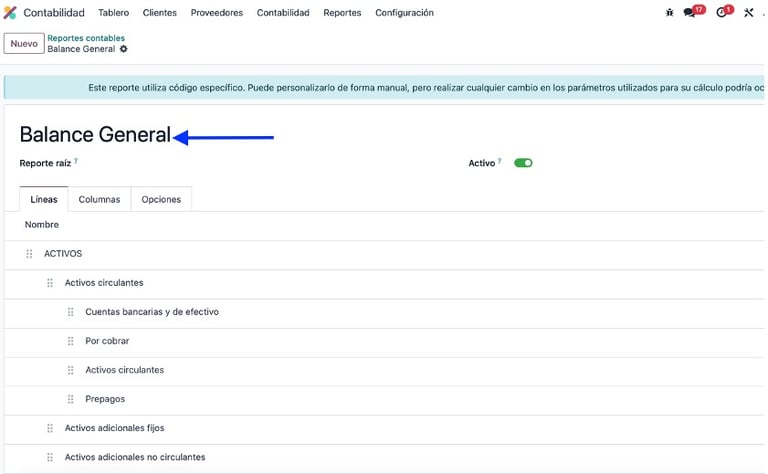
Task: Open the Contabilidad menu in the top bar
Action: tap(283, 13)
